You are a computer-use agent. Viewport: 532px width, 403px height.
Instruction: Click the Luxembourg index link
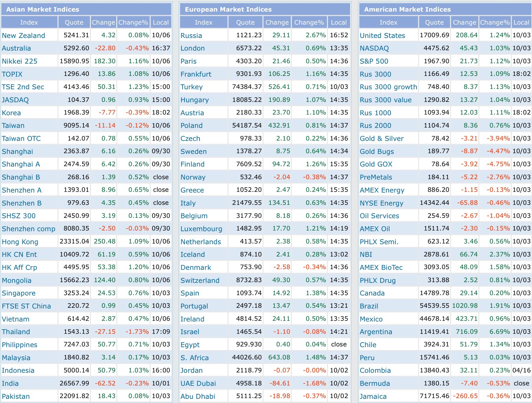(201, 229)
